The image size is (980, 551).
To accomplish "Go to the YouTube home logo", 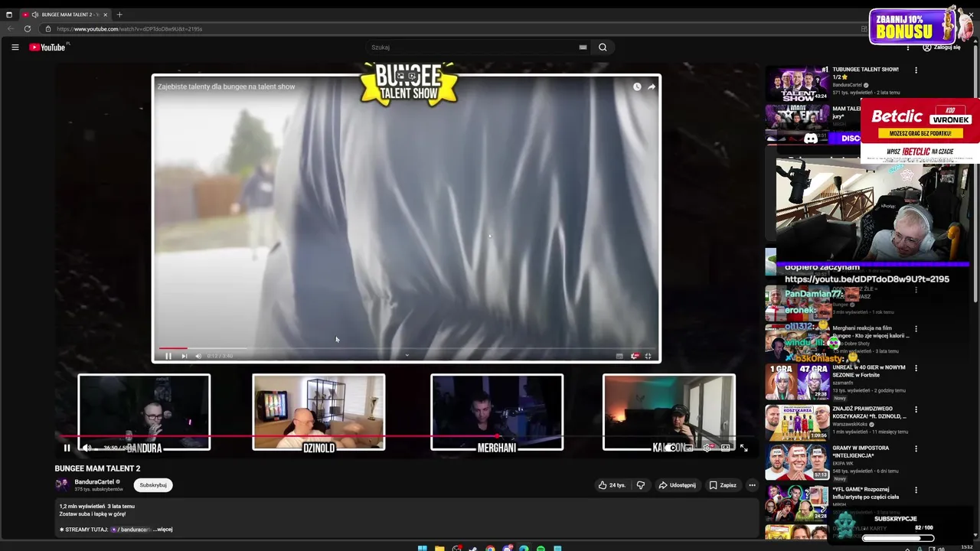I will click(47, 47).
